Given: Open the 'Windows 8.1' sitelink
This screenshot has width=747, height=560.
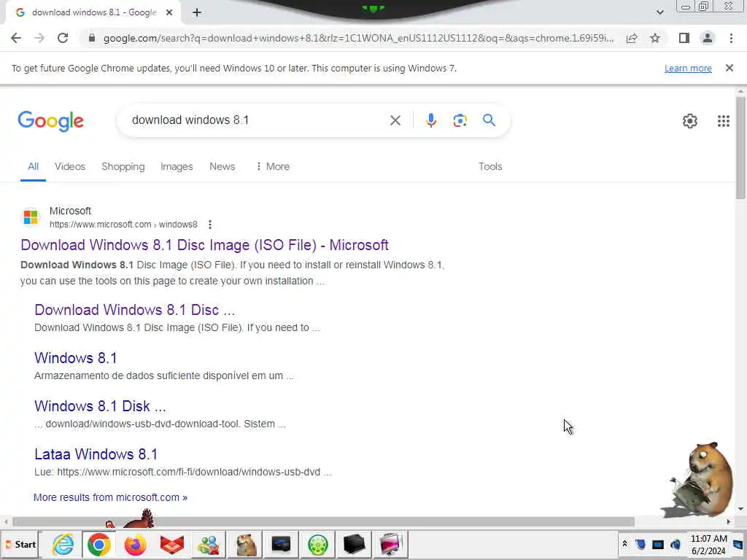Looking at the screenshot, I should coord(75,357).
